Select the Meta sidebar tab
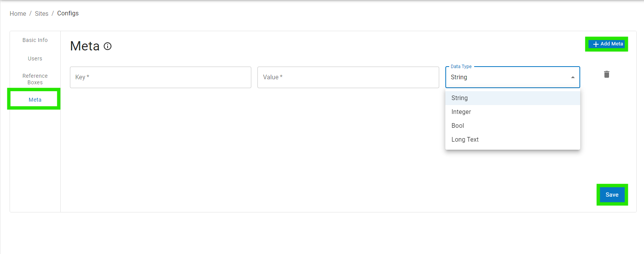Viewport: 644px width, 254px height. (x=35, y=100)
